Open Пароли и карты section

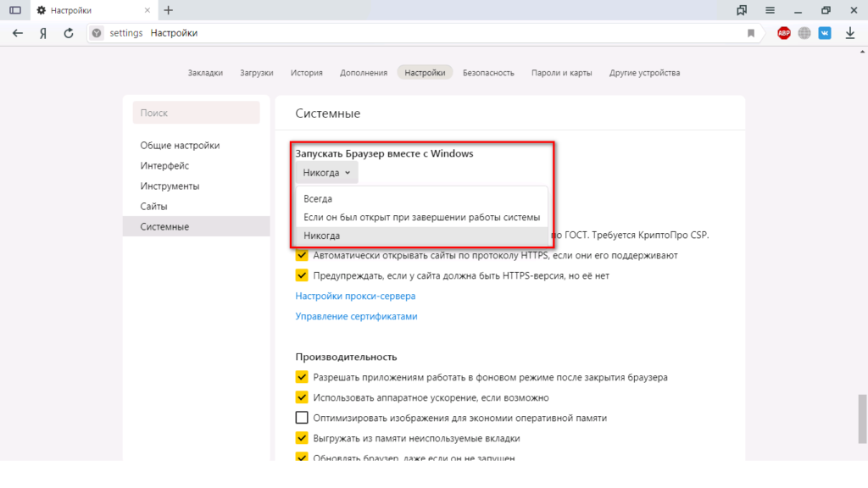click(561, 73)
